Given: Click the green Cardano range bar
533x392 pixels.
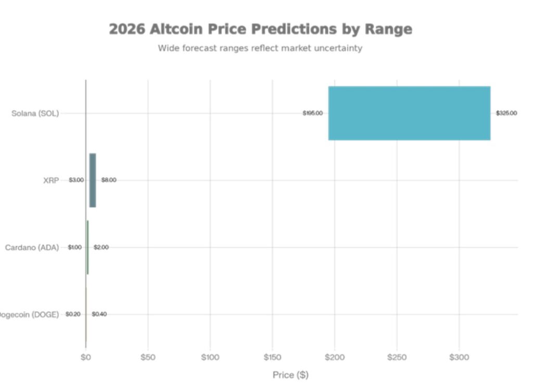Looking at the screenshot, I should pyautogui.click(x=87, y=247).
